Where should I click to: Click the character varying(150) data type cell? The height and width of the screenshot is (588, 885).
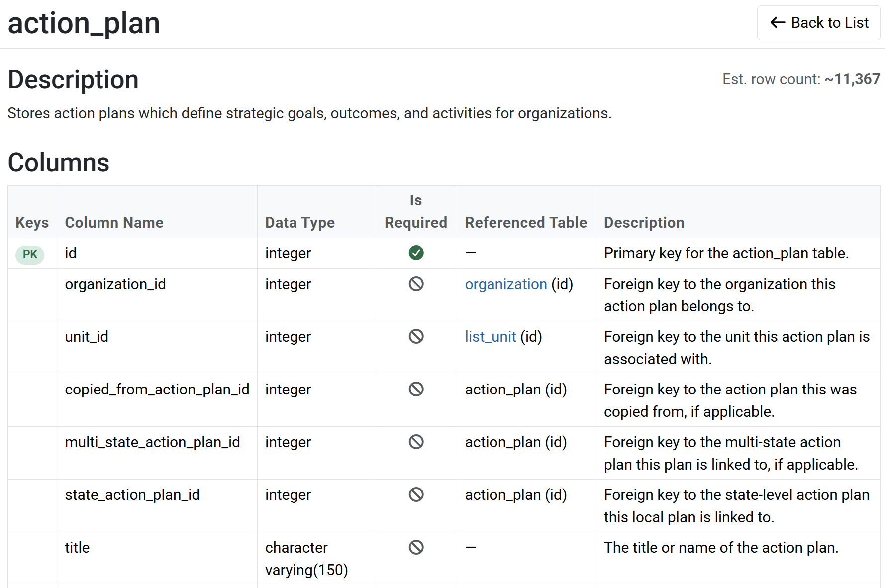(x=306, y=559)
